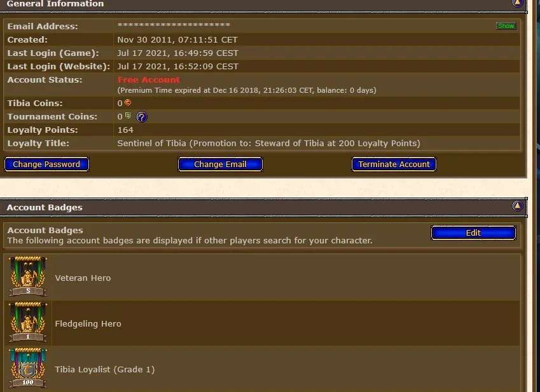Image resolution: width=540 pixels, height=392 pixels.
Task: Select the Veteran Hero badge icon
Action: 28,276
